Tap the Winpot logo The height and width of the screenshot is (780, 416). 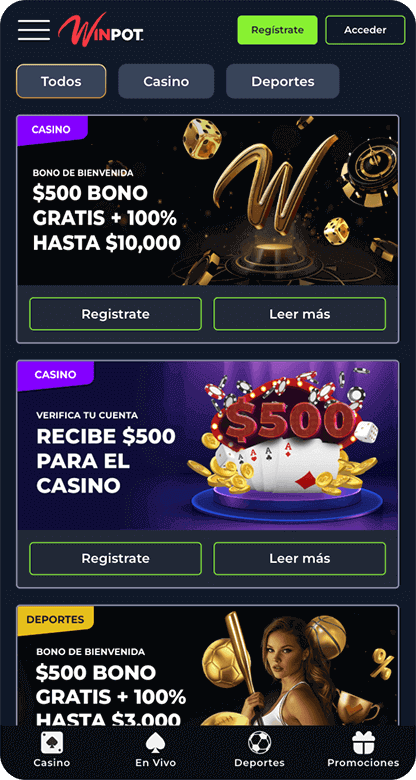pyautogui.click(x=101, y=28)
